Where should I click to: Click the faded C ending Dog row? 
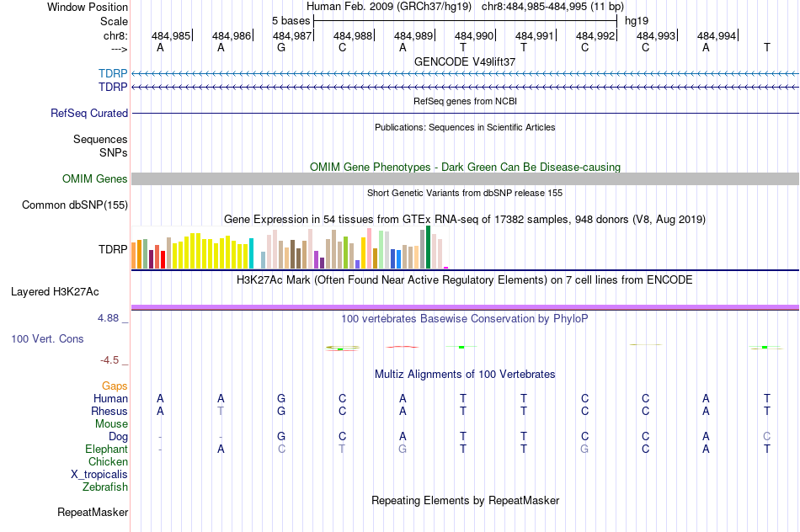767,437
